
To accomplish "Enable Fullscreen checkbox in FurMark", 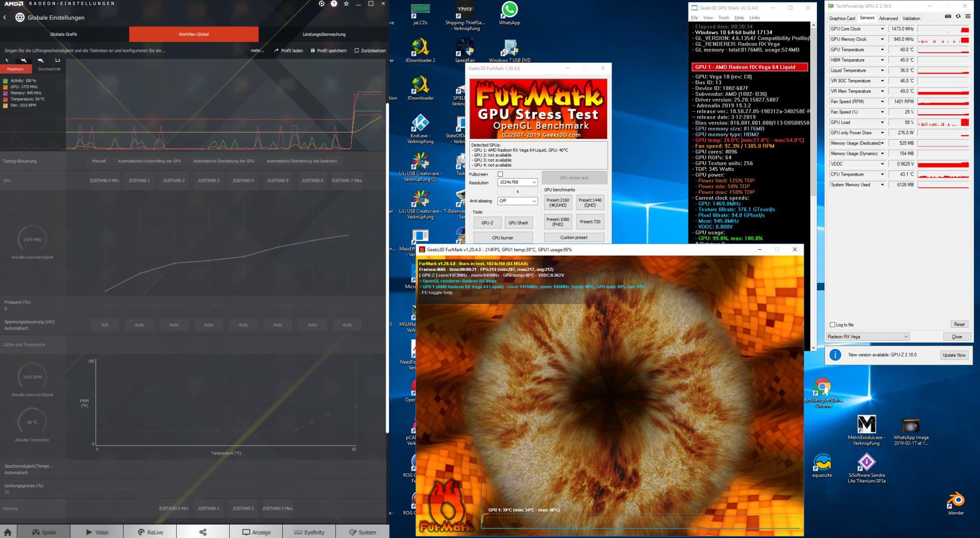I will pos(501,174).
